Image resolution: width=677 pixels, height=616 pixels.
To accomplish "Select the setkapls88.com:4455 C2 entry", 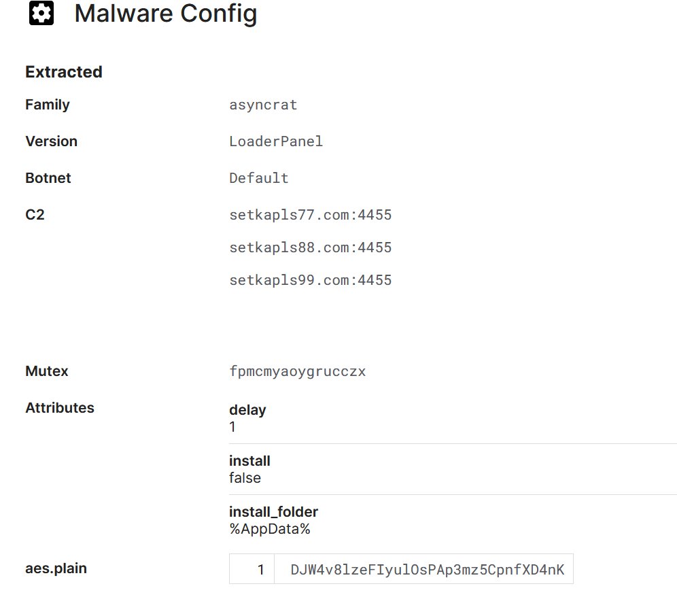I will (x=311, y=247).
